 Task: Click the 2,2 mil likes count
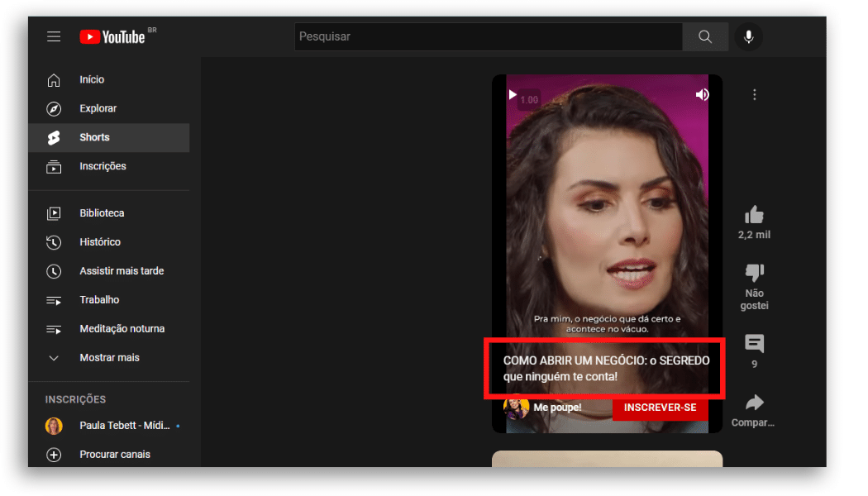(754, 235)
